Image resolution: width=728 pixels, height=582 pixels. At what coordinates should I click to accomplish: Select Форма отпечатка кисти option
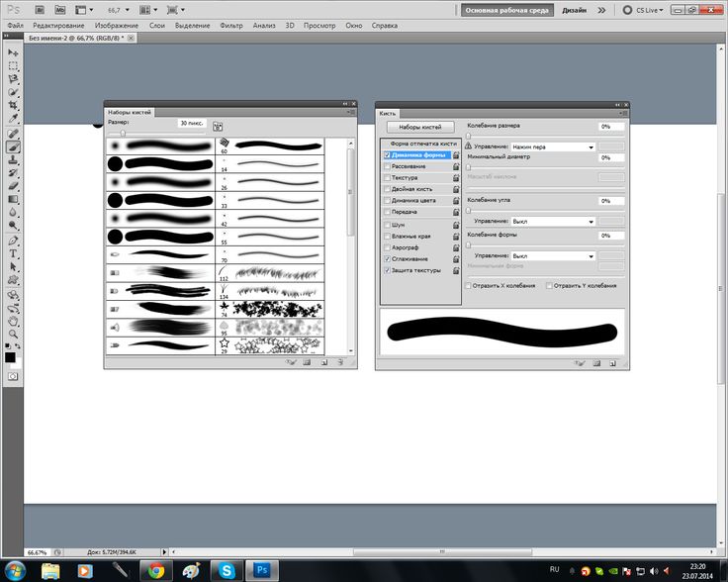[x=423, y=144]
